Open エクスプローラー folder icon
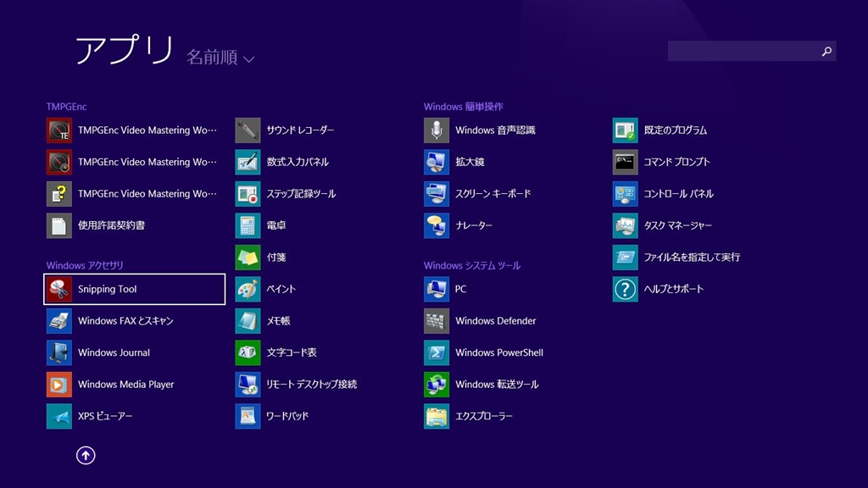The width and height of the screenshot is (868, 488). (x=437, y=416)
